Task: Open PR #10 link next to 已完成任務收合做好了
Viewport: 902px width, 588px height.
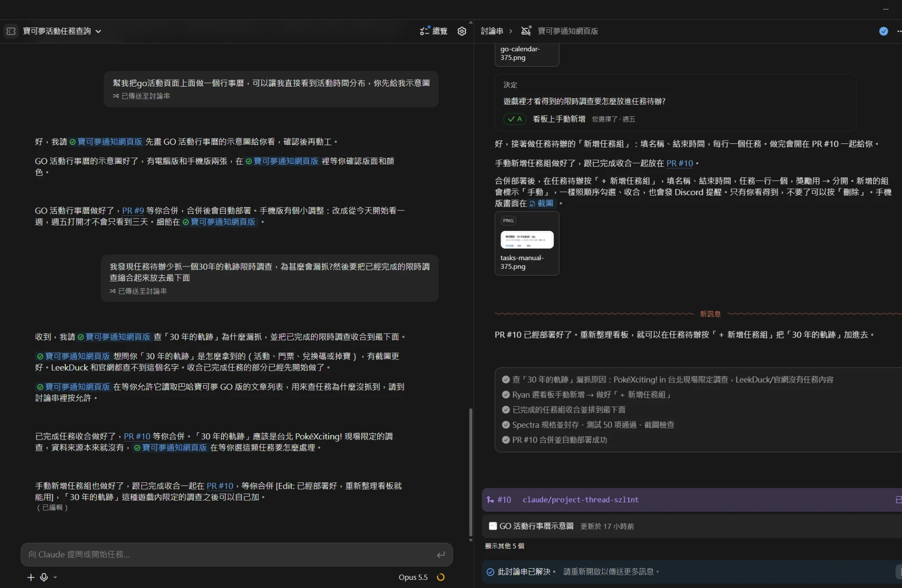Action: (x=137, y=436)
